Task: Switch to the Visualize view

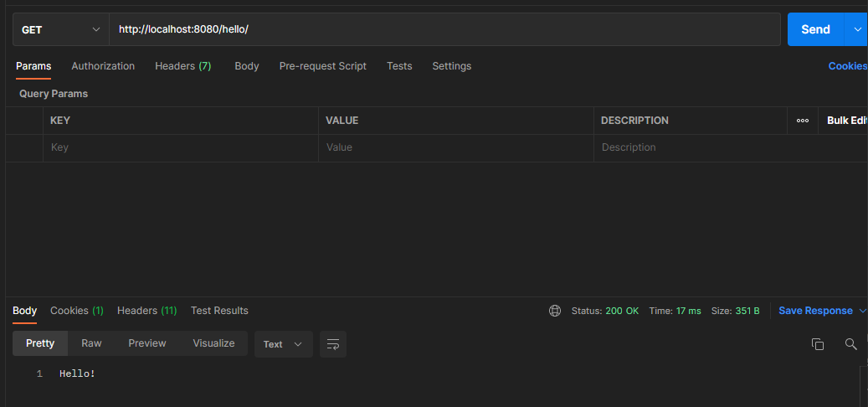Action: point(213,343)
